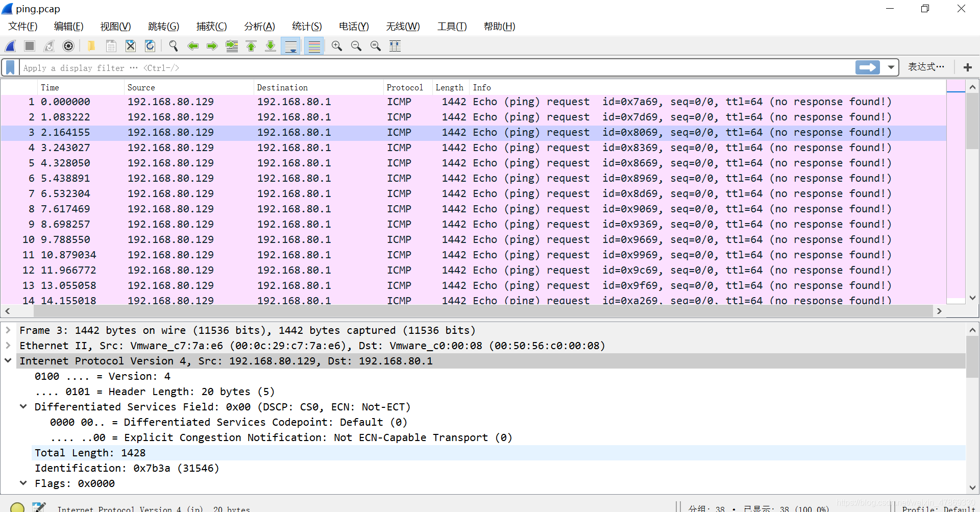
Task: Go forward with the green right arrow
Action: (212, 46)
